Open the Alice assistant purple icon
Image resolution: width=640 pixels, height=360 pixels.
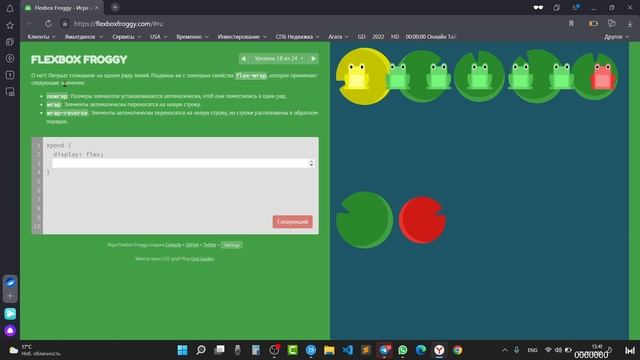(x=10, y=330)
